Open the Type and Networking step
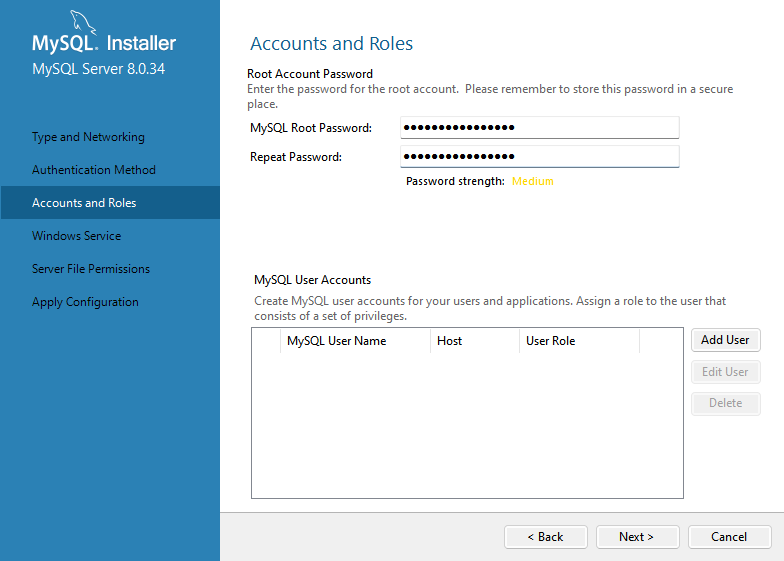 [88, 137]
